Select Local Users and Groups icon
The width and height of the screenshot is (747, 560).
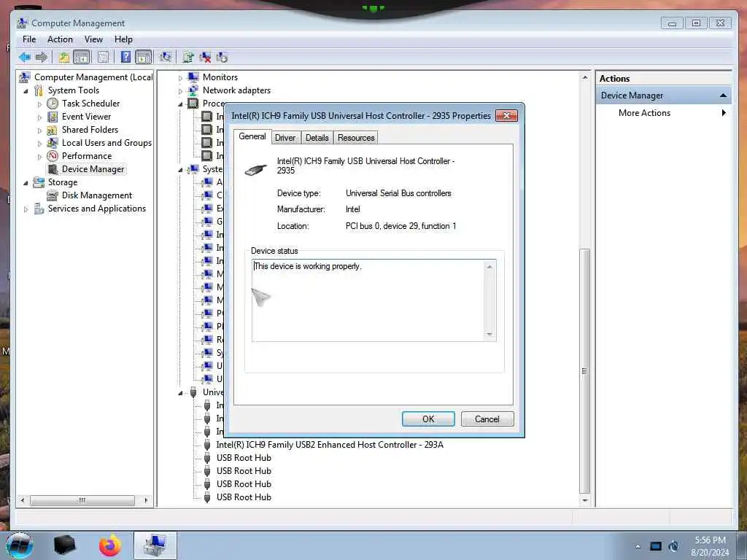click(x=53, y=143)
